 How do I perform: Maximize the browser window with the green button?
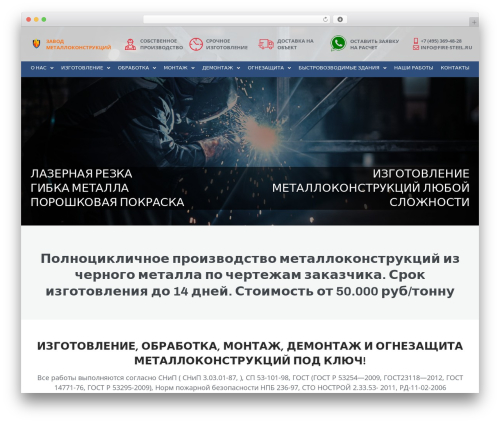point(44,20)
